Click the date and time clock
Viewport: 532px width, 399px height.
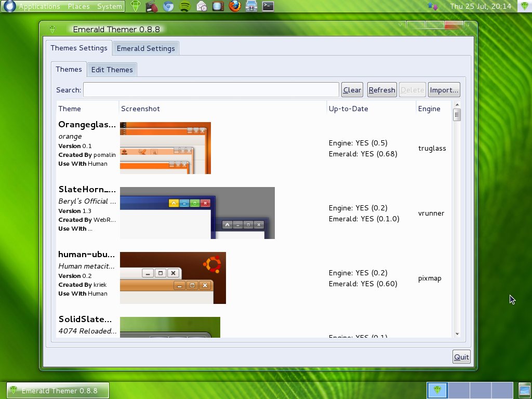(481, 6)
